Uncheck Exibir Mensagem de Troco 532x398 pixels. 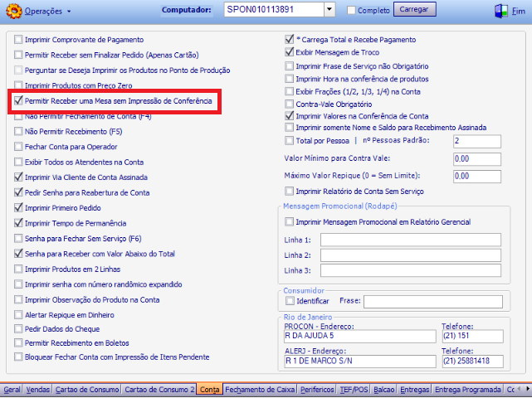click(x=289, y=52)
